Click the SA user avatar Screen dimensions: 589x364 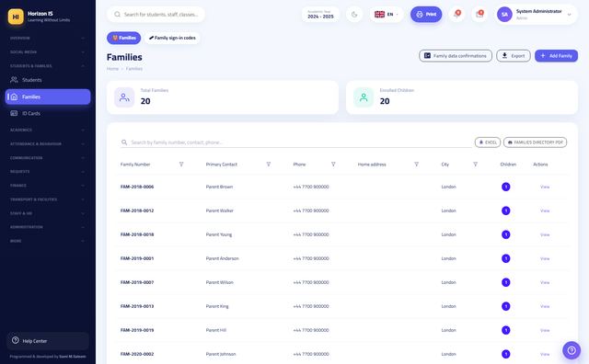(x=504, y=15)
